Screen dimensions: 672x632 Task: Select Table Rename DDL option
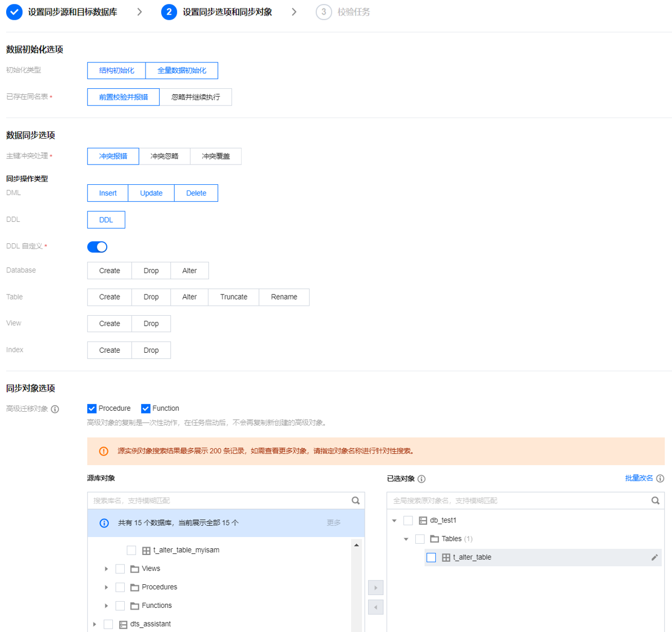click(x=284, y=297)
